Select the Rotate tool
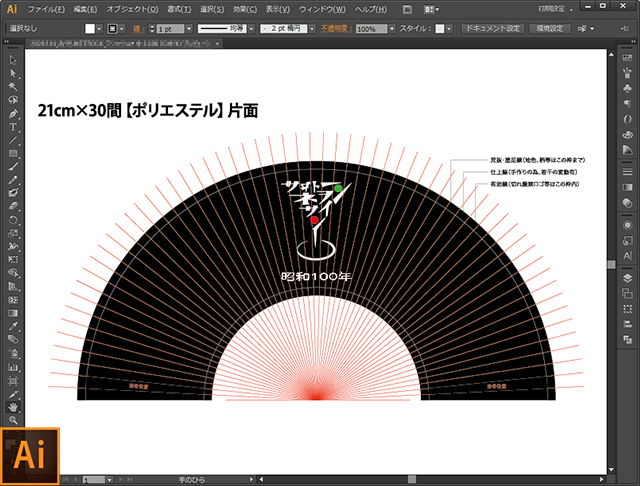Image resolution: width=640 pixels, height=486 pixels. (x=13, y=219)
